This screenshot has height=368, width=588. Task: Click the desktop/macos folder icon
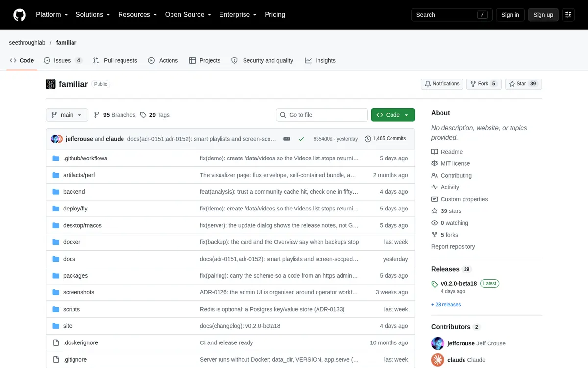pos(55,225)
